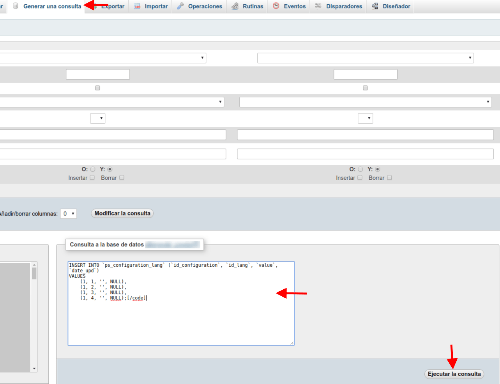Screen dimensions: 500x384
Task: Open the Añadir/borrar columnas dropdown
Action: (68, 213)
